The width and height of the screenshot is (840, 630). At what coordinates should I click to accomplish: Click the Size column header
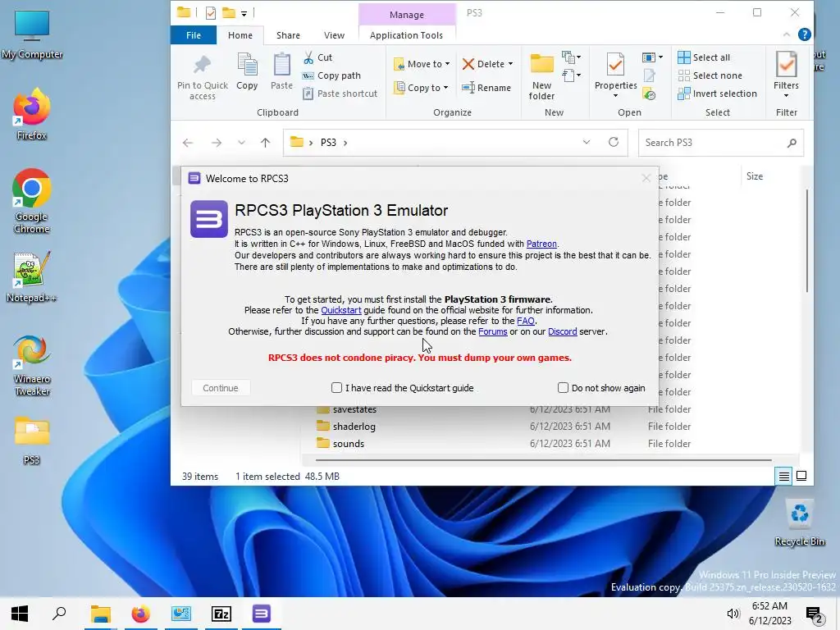click(x=755, y=176)
